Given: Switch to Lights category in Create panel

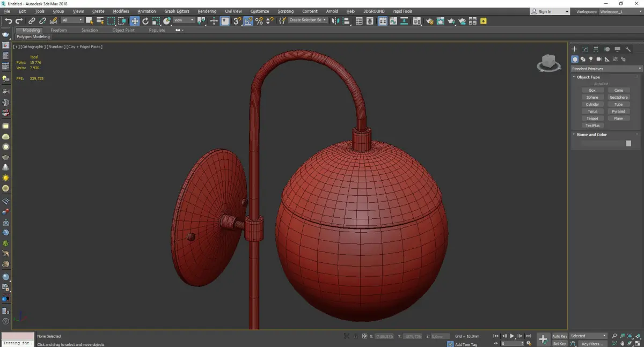Looking at the screenshot, I should pyautogui.click(x=591, y=60).
